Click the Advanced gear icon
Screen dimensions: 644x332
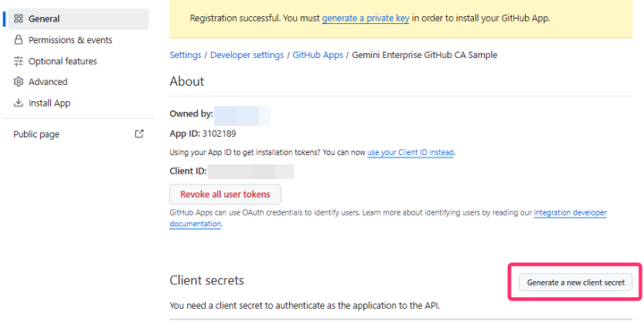click(19, 81)
